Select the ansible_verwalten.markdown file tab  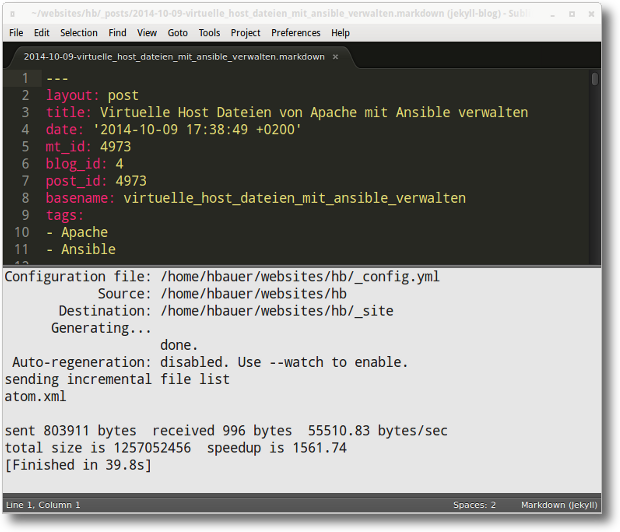coord(174,57)
